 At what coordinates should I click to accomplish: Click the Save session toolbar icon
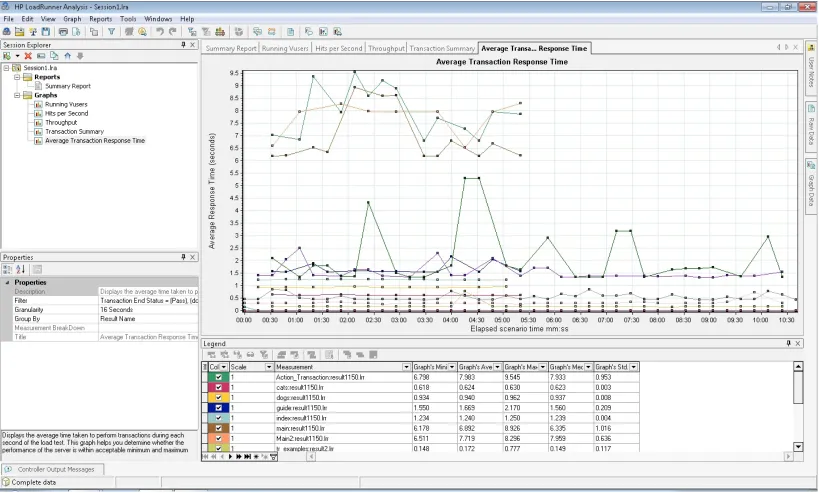pyautogui.click(x=46, y=31)
